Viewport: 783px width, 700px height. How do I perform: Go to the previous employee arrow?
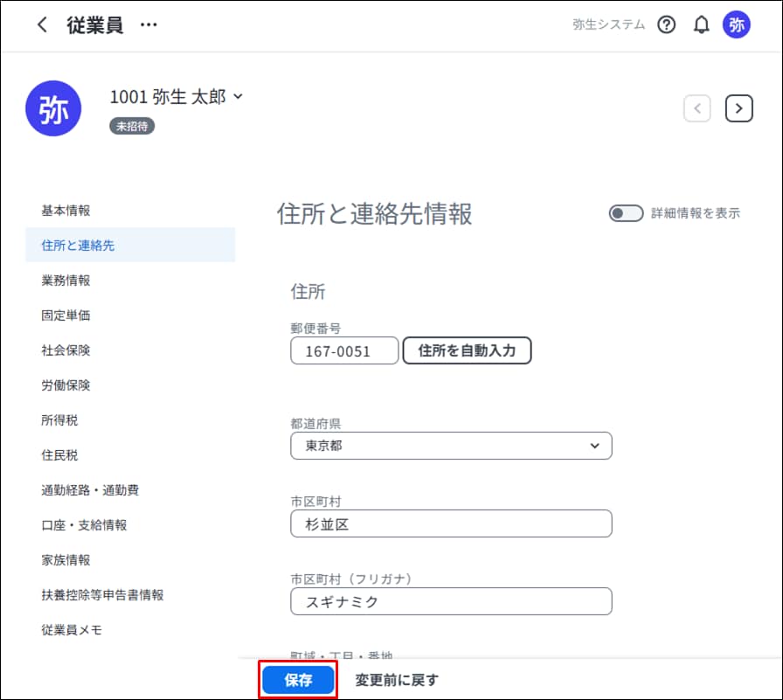(x=696, y=108)
